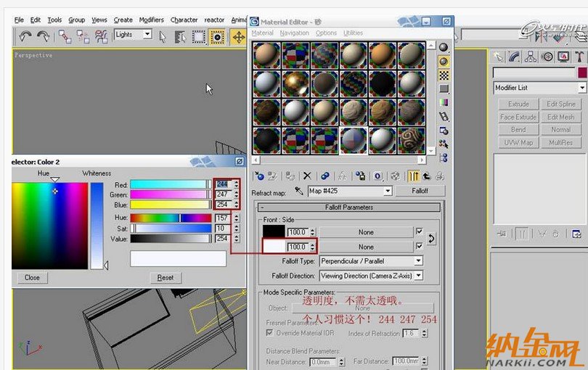Toggle Override Material IOR checkbox
588x370 pixels.
270,333
